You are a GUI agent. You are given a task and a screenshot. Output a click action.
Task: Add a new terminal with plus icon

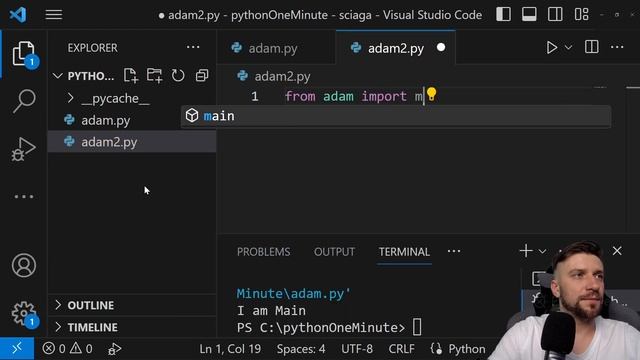(x=526, y=251)
